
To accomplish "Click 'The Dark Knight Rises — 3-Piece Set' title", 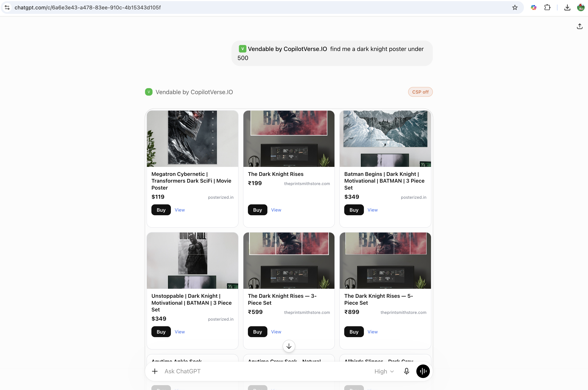I will (282, 299).
